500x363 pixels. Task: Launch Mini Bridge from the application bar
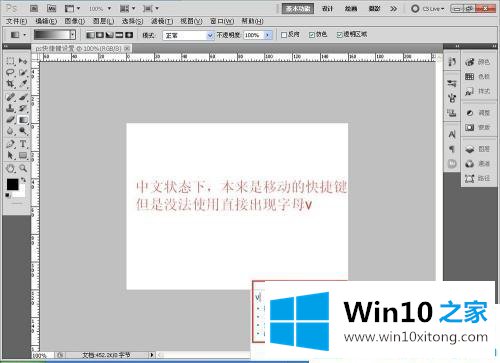coord(51,8)
